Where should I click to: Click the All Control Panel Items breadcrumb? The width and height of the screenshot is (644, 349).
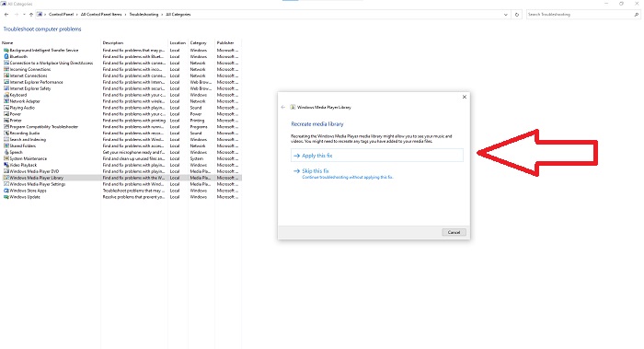pos(101,15)
